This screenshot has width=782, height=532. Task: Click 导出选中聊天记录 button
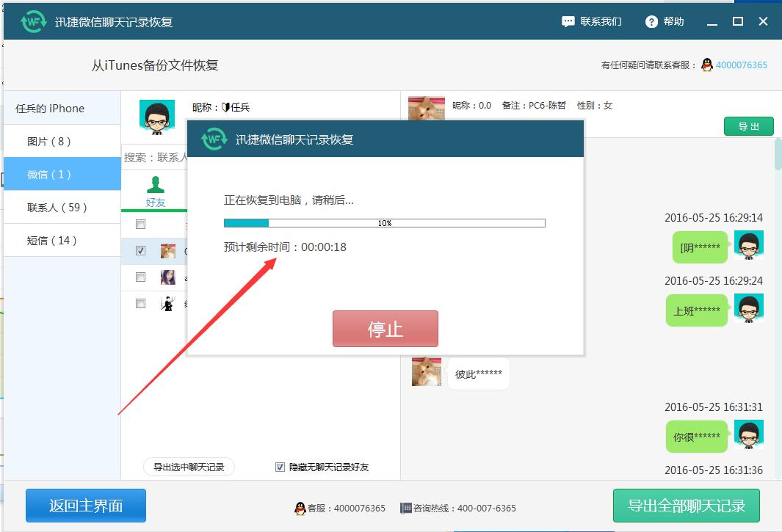click(x=189, y=467)
